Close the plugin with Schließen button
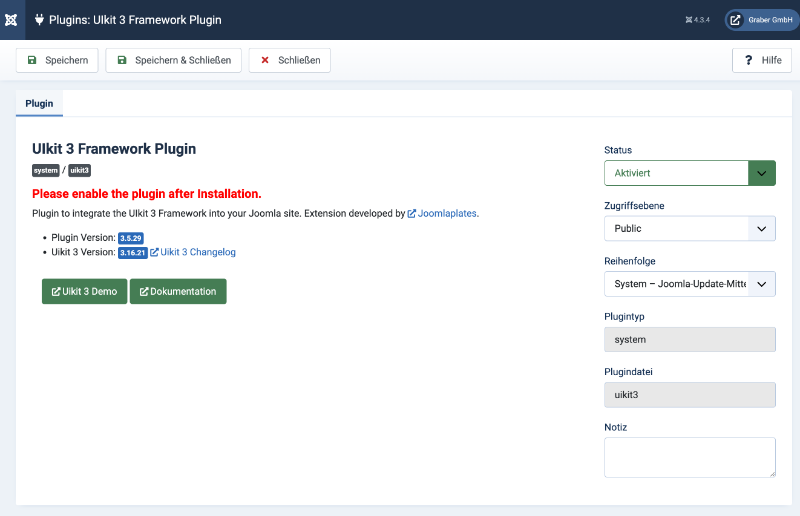 pos(290,60)
